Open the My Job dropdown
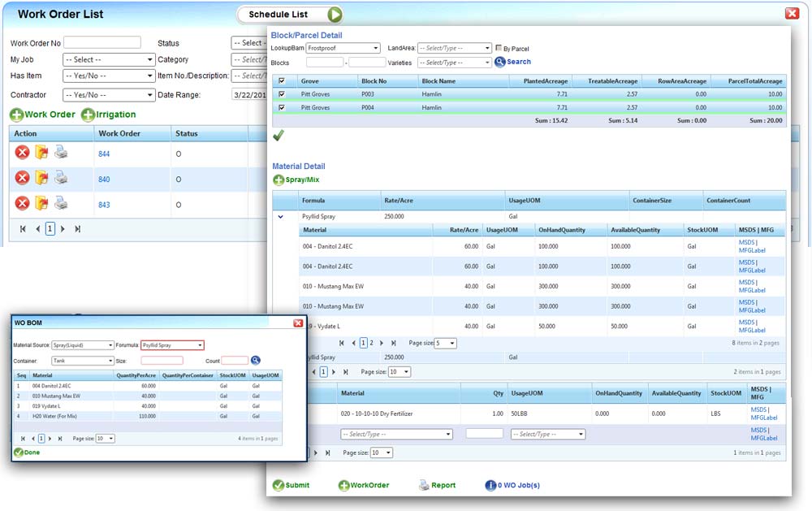 pyautogui.click(x=109, y=59)
